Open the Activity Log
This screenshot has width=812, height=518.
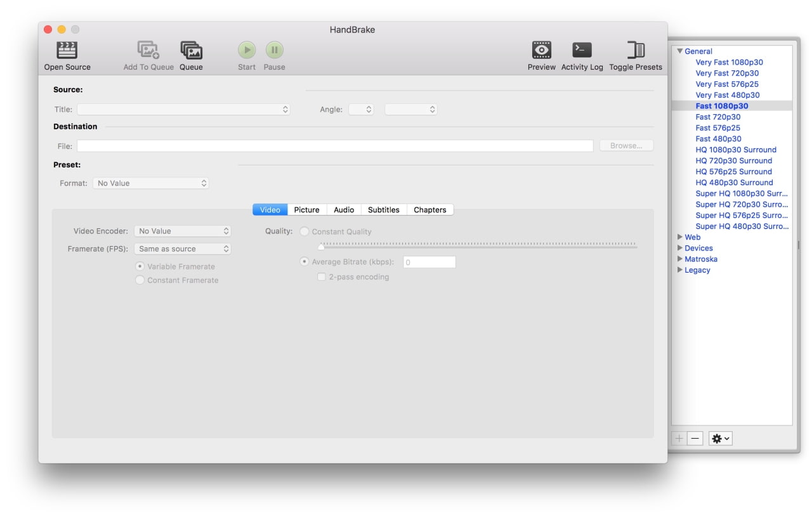click(x=582, y=49)
